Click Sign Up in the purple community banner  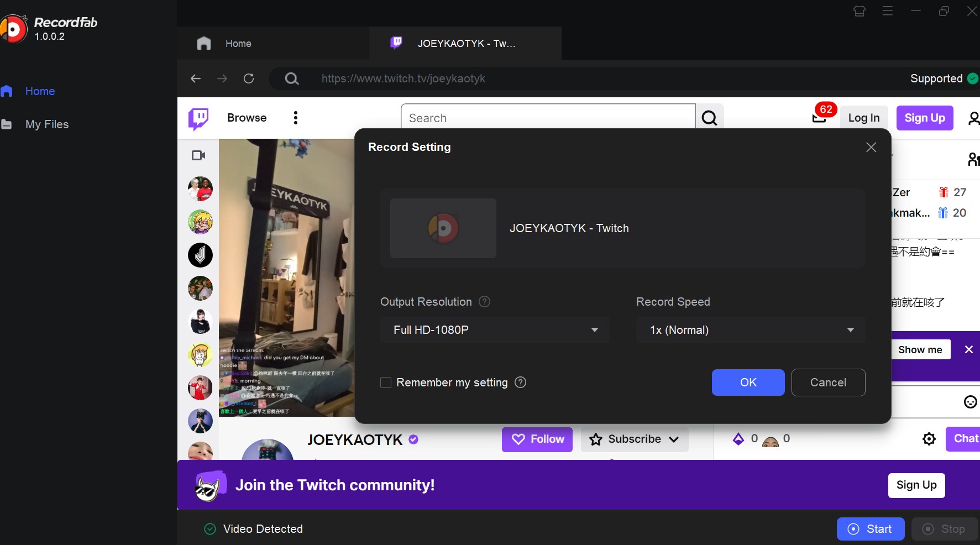(x=916, y=485)
